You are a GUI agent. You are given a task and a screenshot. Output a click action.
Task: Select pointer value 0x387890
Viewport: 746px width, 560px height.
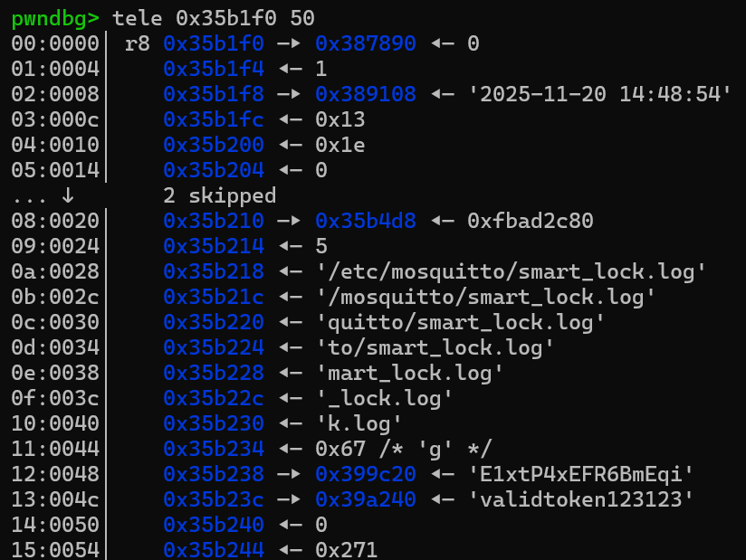coord(366,43)
